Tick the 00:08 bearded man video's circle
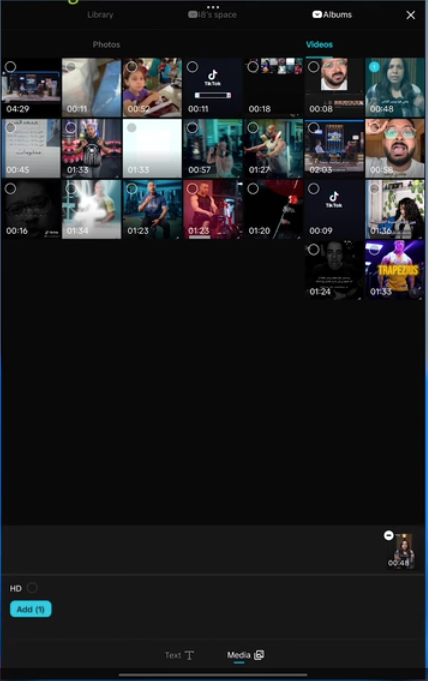Screen dimensions: 428x681 313,66
